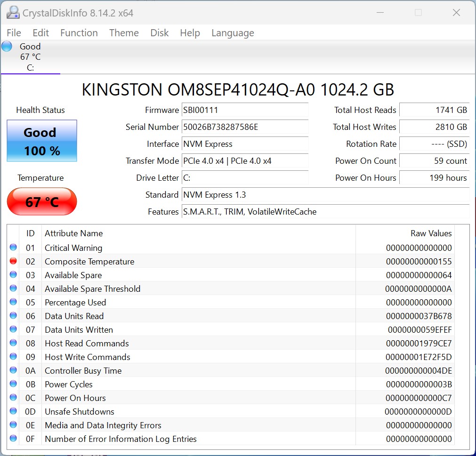The image size is (476, 456).
Task: Click the Good 100 % health status button
Action: click(42, 141)
